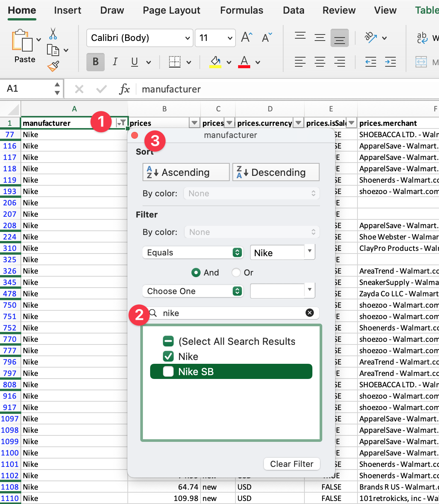
Task: Open the Page Layout tab
Action: pos(171,10)
